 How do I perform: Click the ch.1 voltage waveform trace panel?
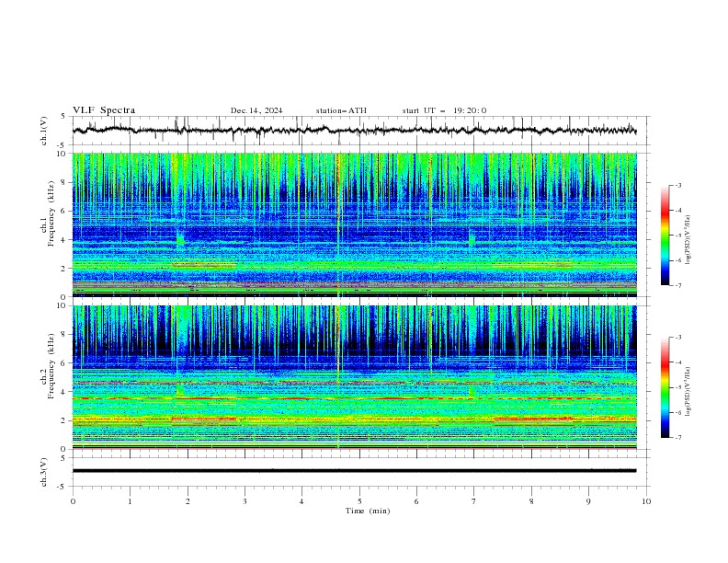[x=360, y=131]
